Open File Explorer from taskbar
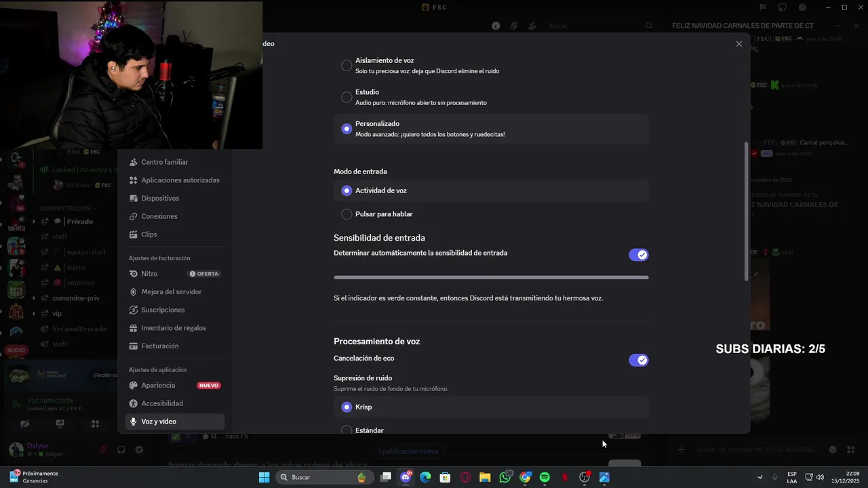The width and height of the screenshot is (868, 488). pyautogui.click(x=485, y=477)
